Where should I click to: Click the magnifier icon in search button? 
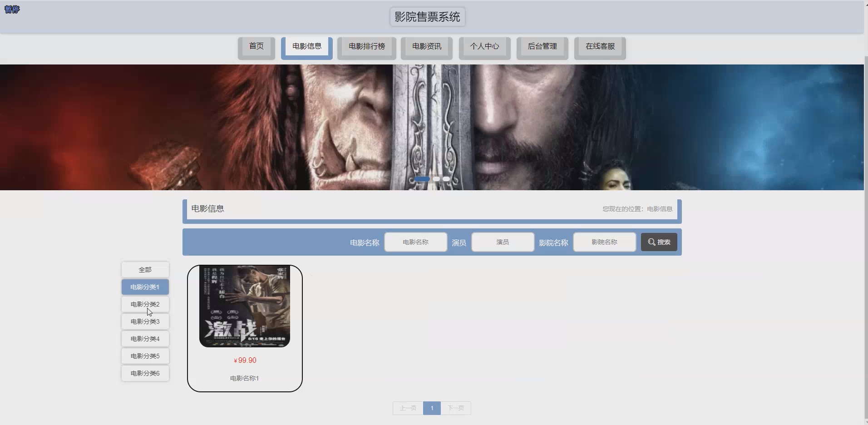click(x=651, y=242)
